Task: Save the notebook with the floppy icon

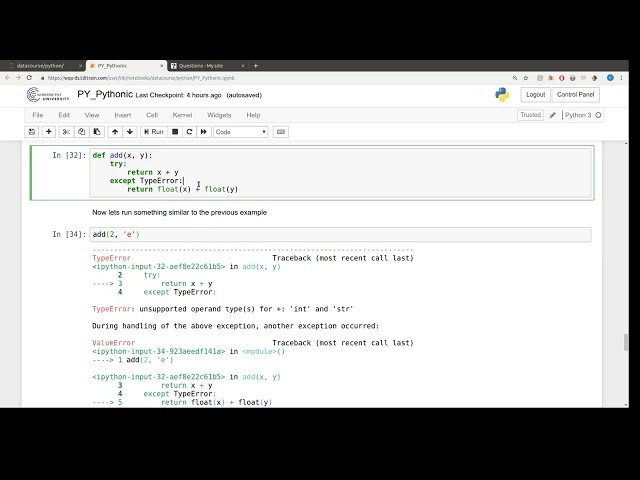Action: coord(32,132)
